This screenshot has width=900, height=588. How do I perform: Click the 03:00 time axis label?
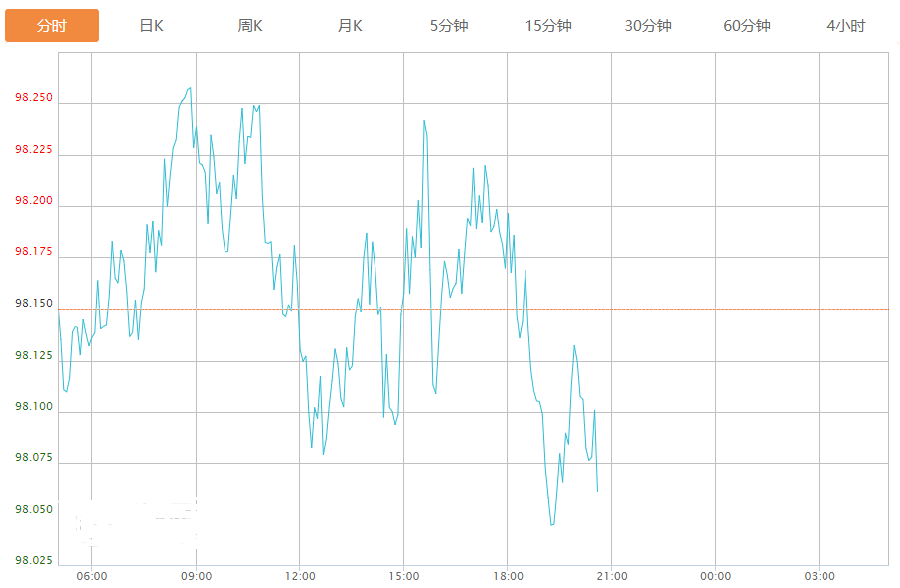pyautogui.click(x=820, y=576)
